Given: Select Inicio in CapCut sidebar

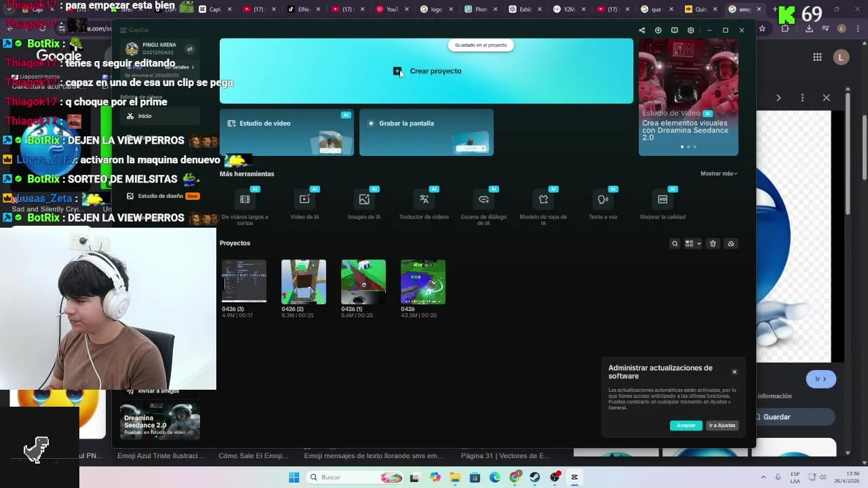Looking at the screenshot, I should pos(160,116).
